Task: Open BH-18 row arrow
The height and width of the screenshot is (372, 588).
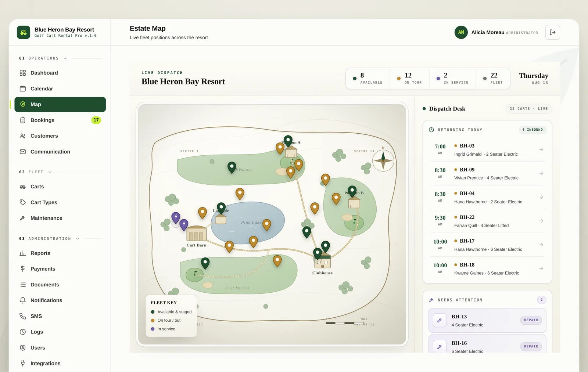Action: click(541, 268)
